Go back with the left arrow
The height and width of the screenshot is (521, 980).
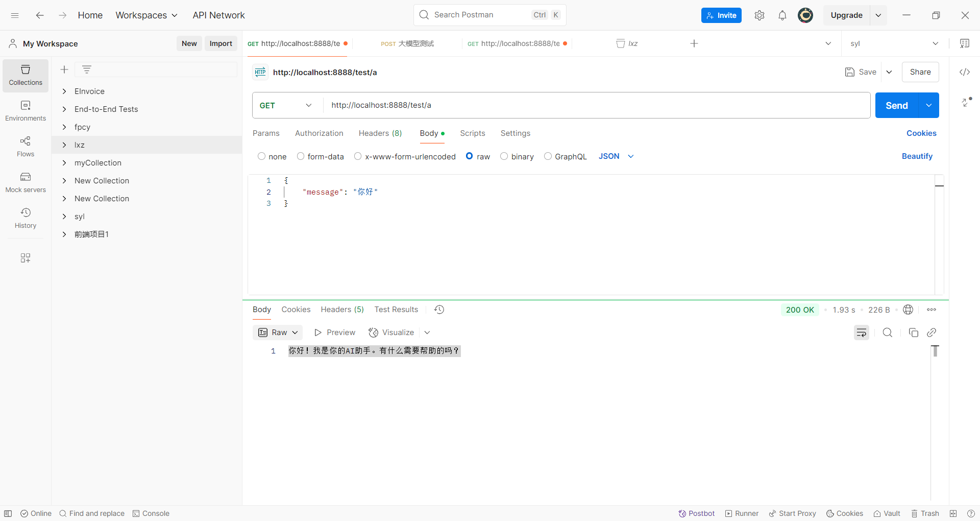40,15
